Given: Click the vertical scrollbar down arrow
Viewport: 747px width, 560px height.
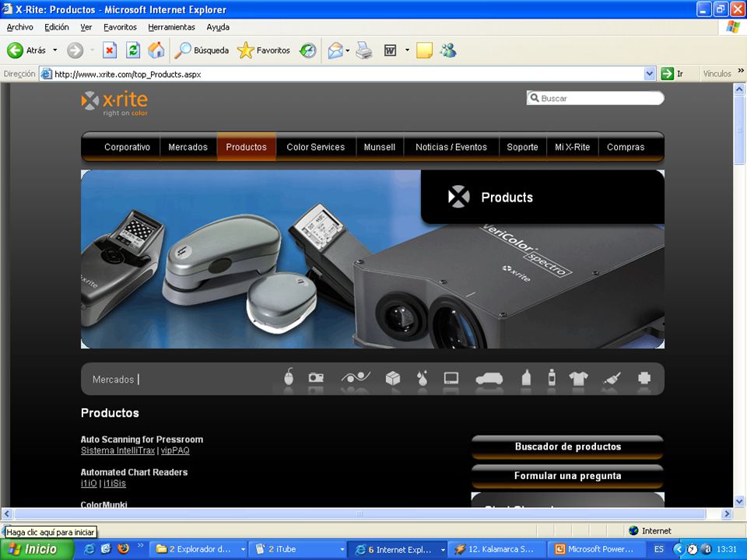Looking at the screenshot, I should point(739,501).
